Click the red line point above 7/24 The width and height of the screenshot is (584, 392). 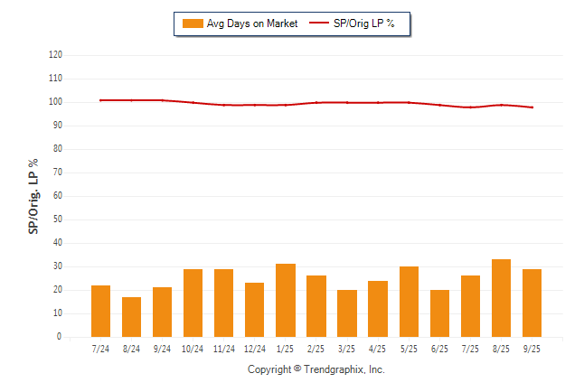point(100,100)
